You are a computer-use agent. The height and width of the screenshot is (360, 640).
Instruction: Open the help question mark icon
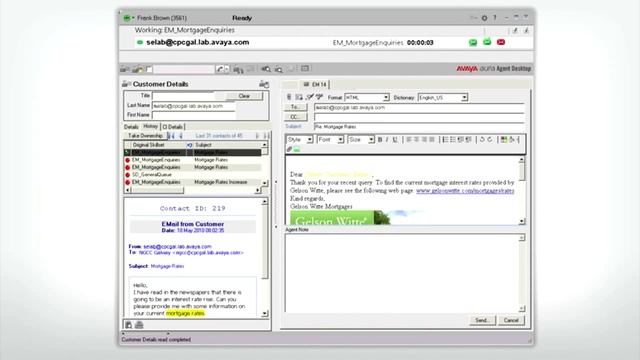click(495, 18)
